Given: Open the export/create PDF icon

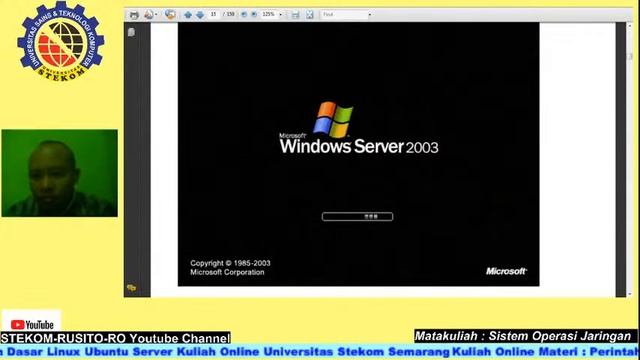Looking at the screenshot, I should coord(149,15).
